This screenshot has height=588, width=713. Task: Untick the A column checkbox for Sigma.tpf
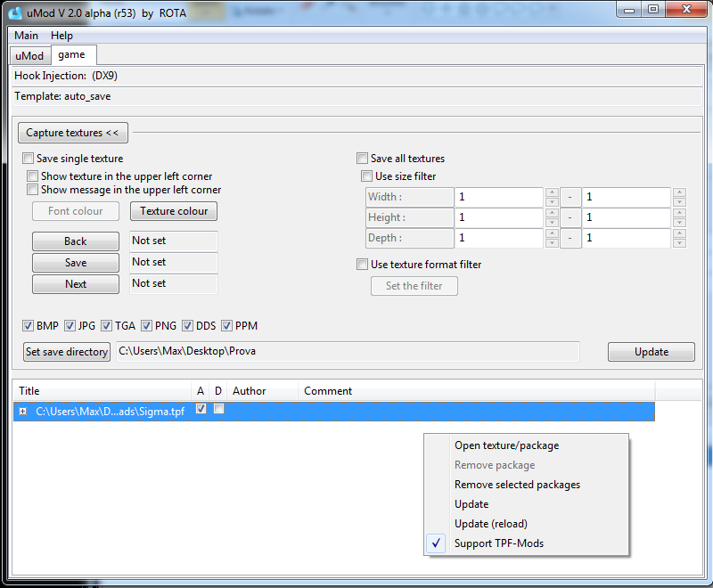pos(201,409)
